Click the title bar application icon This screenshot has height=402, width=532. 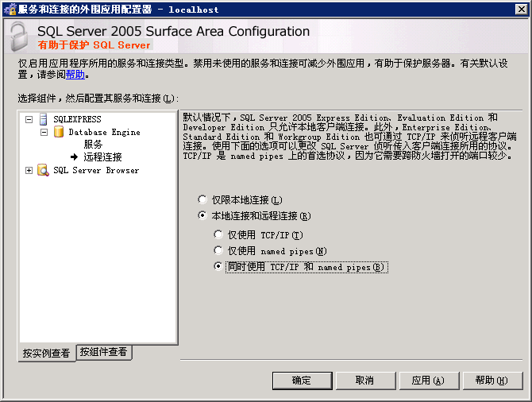tap(10, 10)
